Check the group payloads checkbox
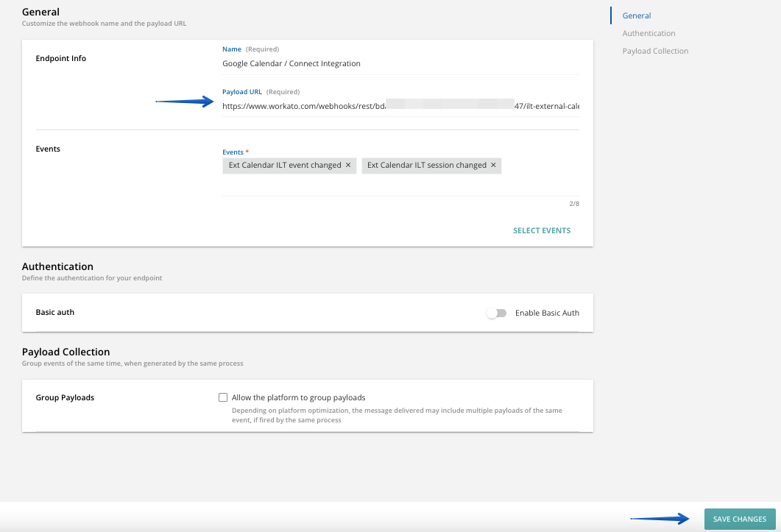The width and height of the screenshot is (781, 532). tap(223, 397)
